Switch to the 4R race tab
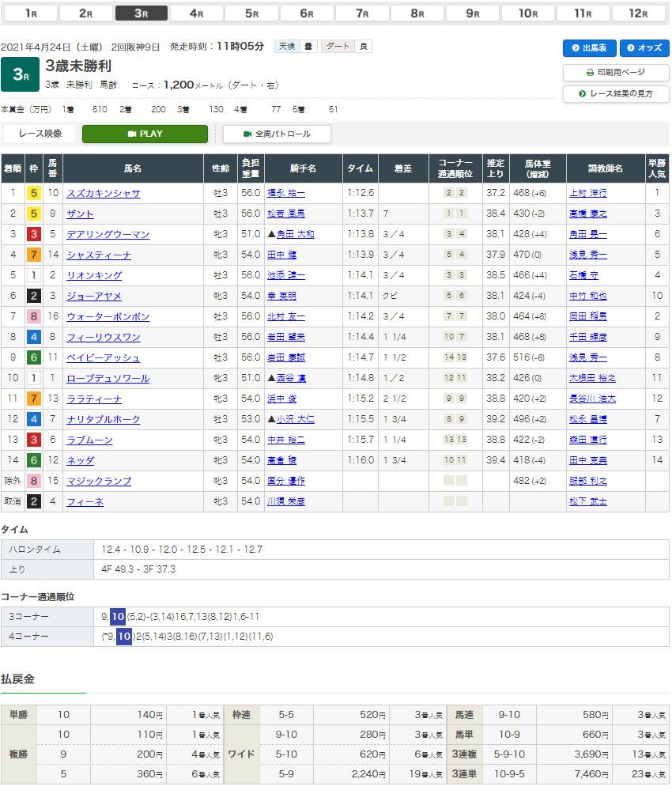This screenshot has height=790, width=672. tap(196, 13)
